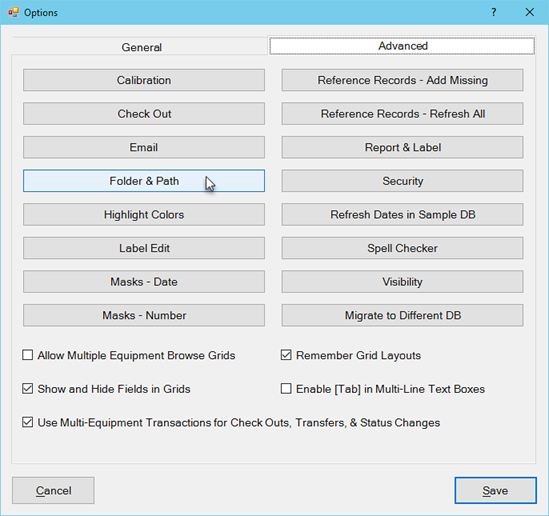Click the Folder & Path button
Screen dimensions: 549x516
pos(144,181)
